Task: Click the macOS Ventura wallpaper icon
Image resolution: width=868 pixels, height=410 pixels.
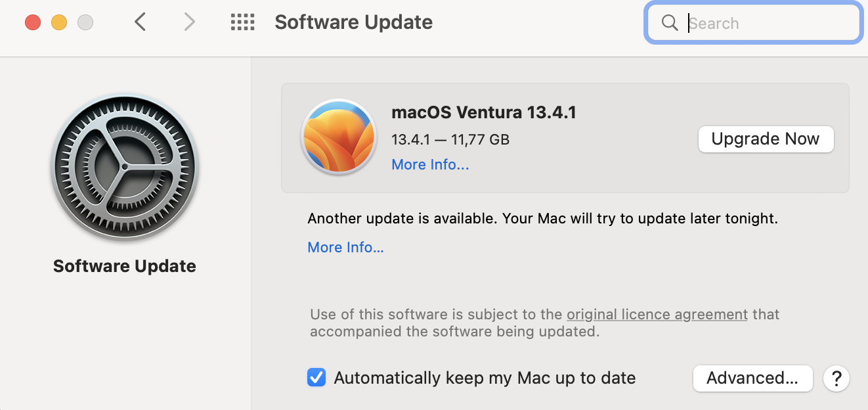Action: pyautogui.click(x=339, y=137)
